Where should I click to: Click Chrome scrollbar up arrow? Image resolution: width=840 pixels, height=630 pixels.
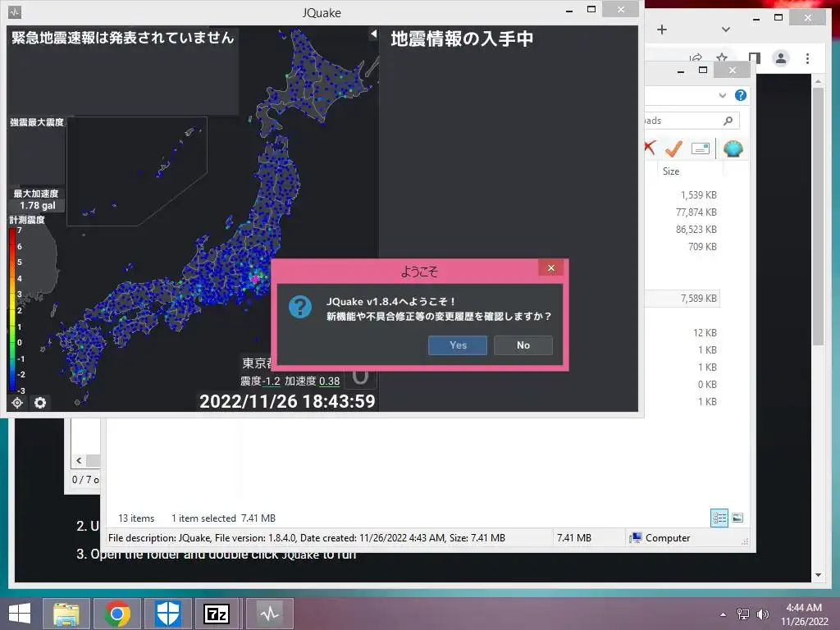[x=818, y=81]
